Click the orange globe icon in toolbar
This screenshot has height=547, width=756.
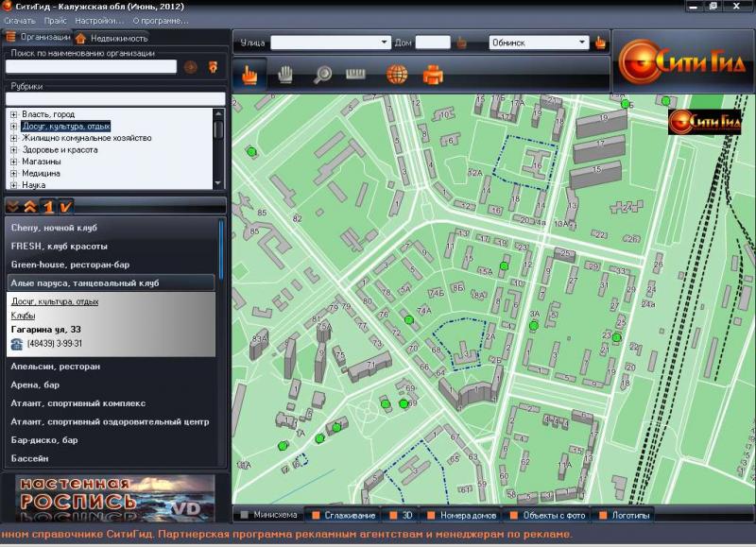click(x=397, y=76)
